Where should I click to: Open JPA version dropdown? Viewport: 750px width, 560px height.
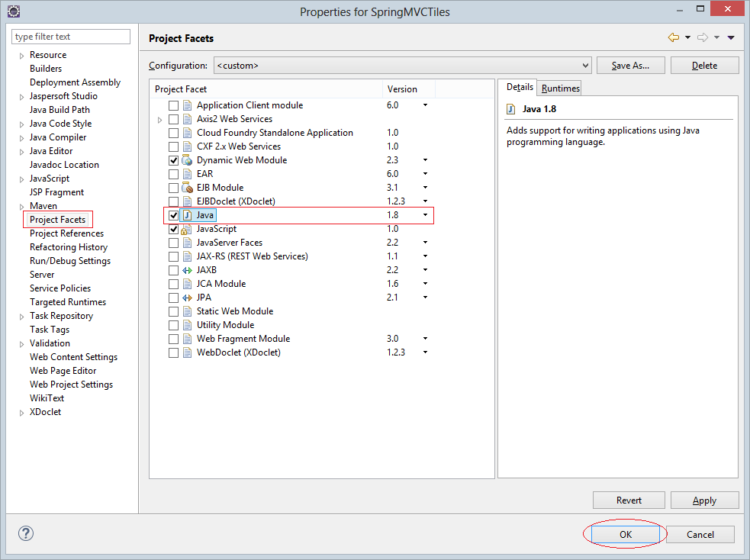click(425, 298)
